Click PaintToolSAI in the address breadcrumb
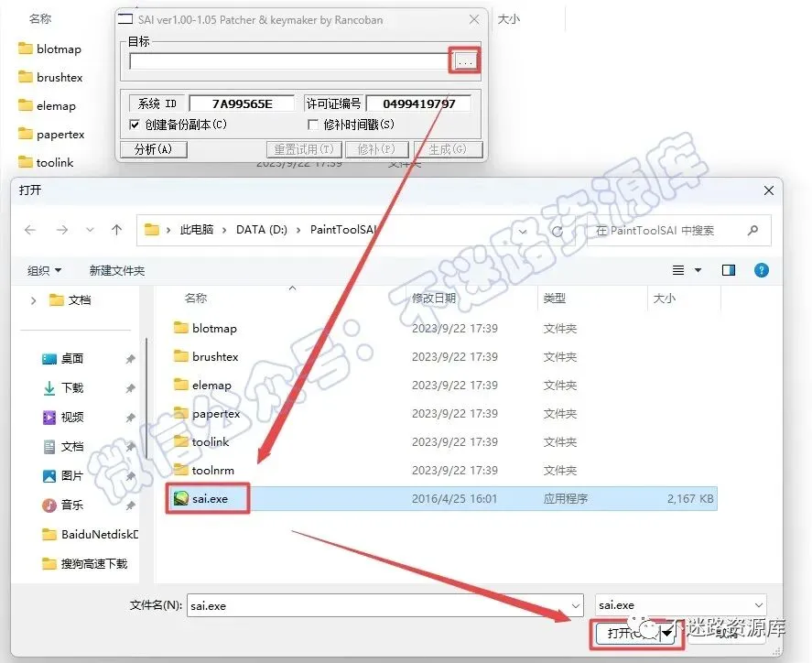This screenshot has width=812, height=663. point(343,230)
